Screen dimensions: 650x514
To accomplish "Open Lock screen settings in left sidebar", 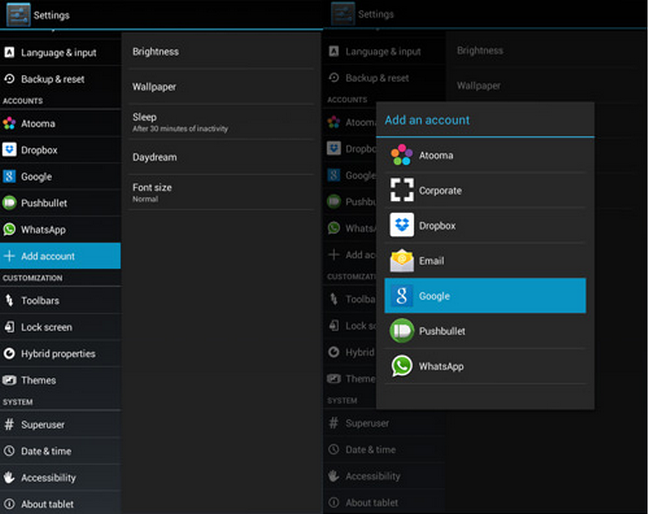I will point(61,327).
